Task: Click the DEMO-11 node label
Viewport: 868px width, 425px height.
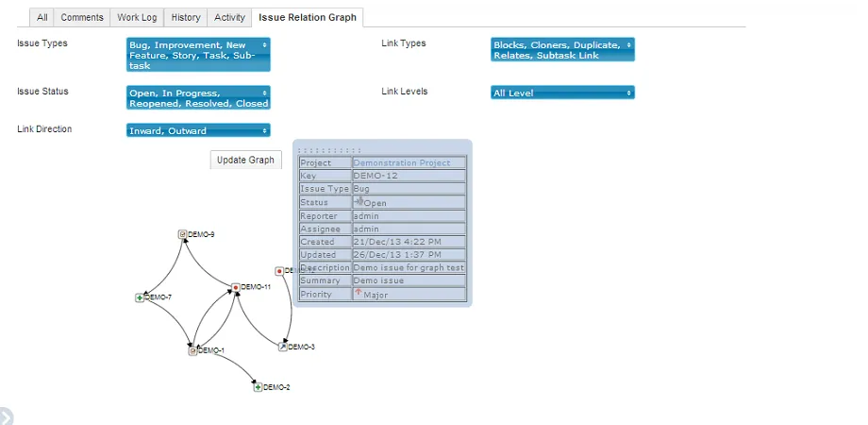Action: click(256, 287)
